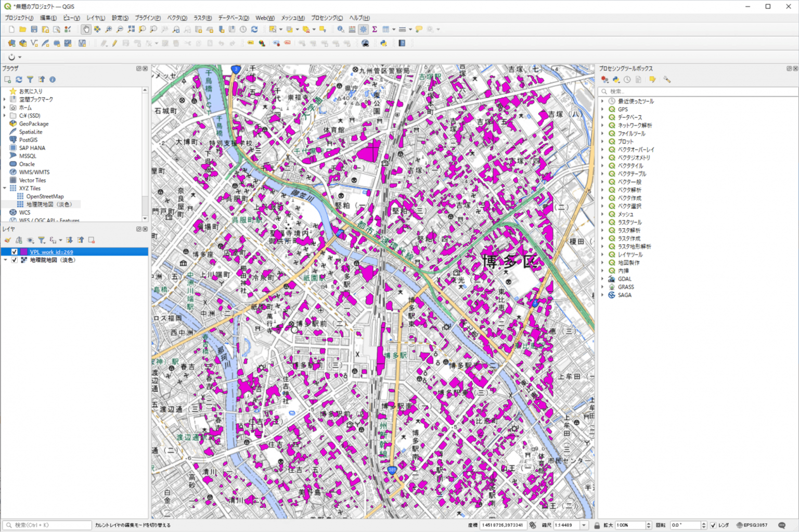
Task: Click the coordinate extents toggle icon
Action: pyautogui.click(x=533, y=525)
